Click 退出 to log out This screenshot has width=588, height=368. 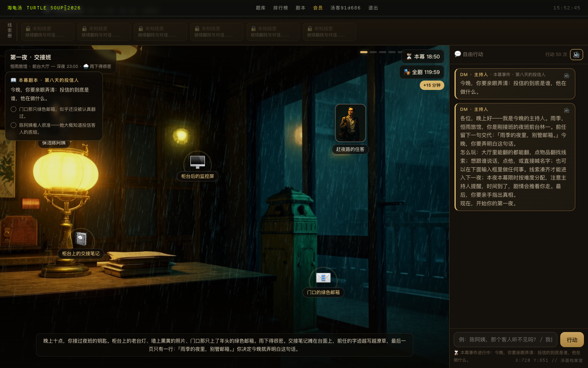point(373,8)
